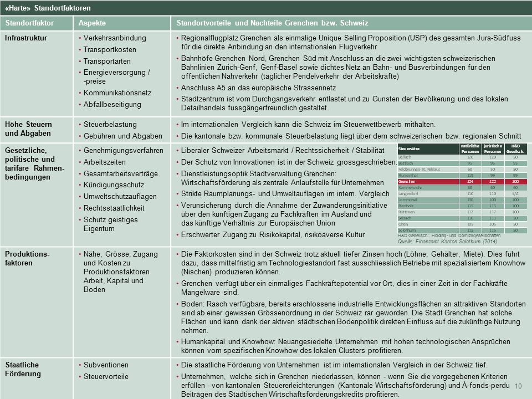
Task: Click the 'Liberaler Schweizer Arbeitsmarkt' bullet
Action: coord(283,151)
